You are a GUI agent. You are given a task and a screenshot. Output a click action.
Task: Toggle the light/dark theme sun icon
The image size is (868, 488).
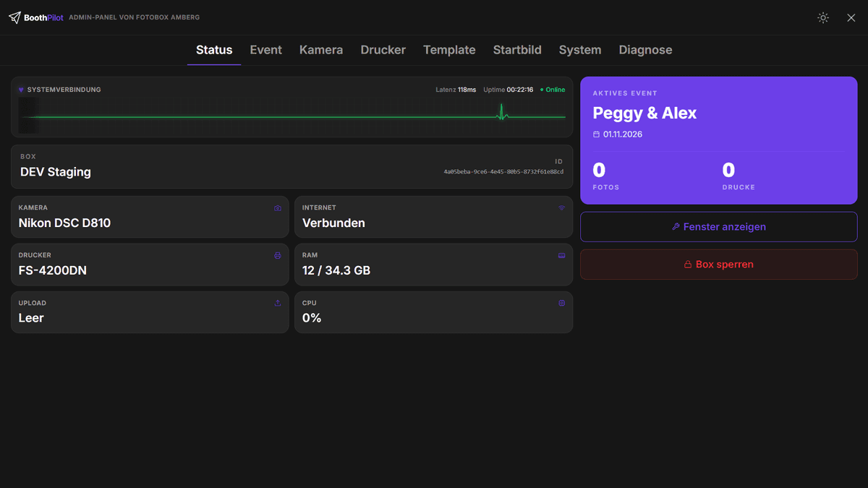(823, 17)
